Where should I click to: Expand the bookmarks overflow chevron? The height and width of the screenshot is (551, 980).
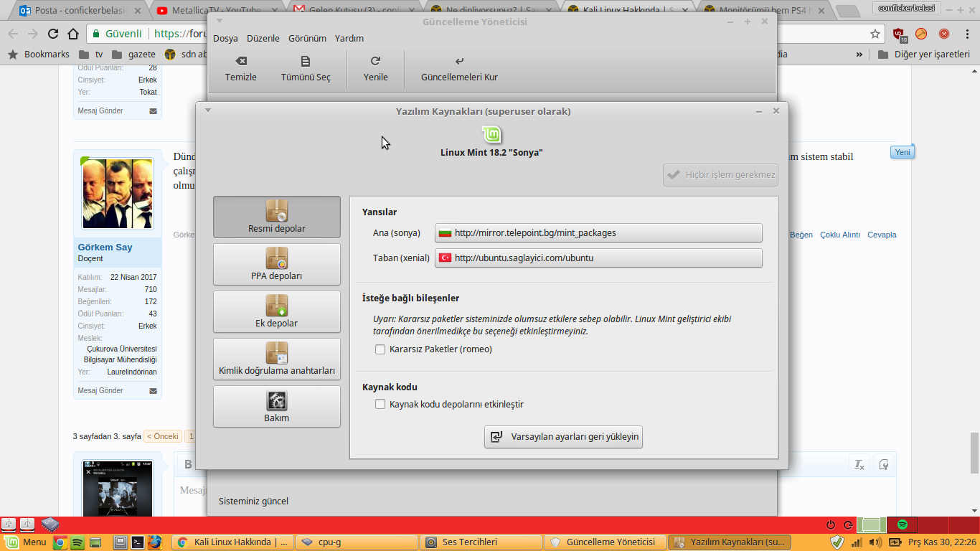pyautogui.click(x=859, y=55)
